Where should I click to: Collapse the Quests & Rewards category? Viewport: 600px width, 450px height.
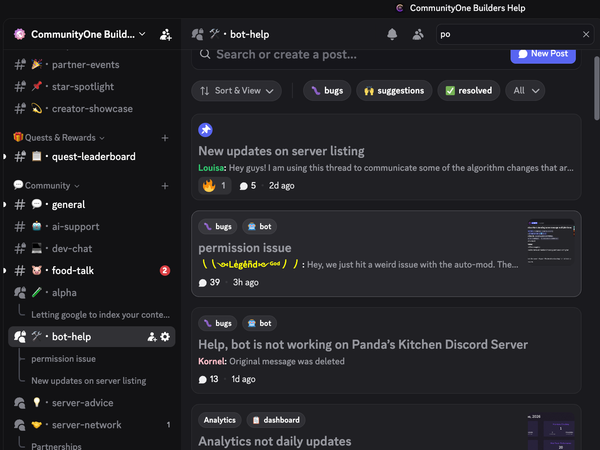(58, 138)
